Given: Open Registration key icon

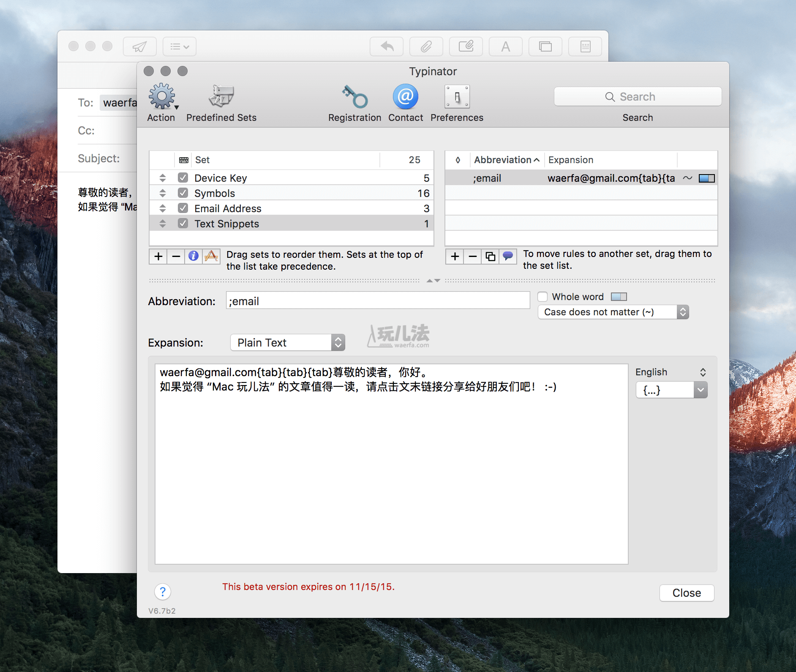Looking at the screenshot, I should point(354,96).
